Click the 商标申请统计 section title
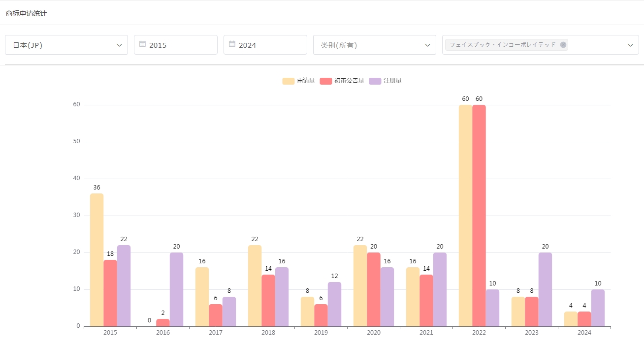This screenshot has width=644, height=345. tap(27, 13)
